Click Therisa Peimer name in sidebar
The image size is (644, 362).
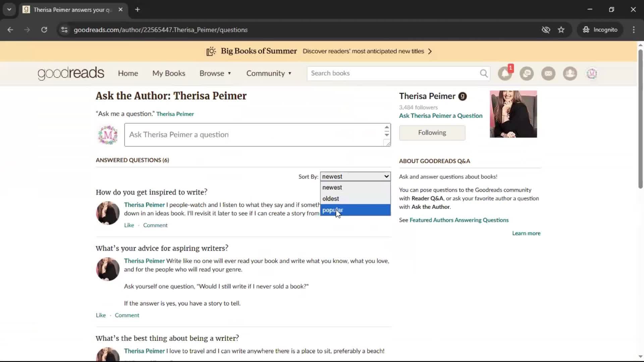click(x=427, y=96)
